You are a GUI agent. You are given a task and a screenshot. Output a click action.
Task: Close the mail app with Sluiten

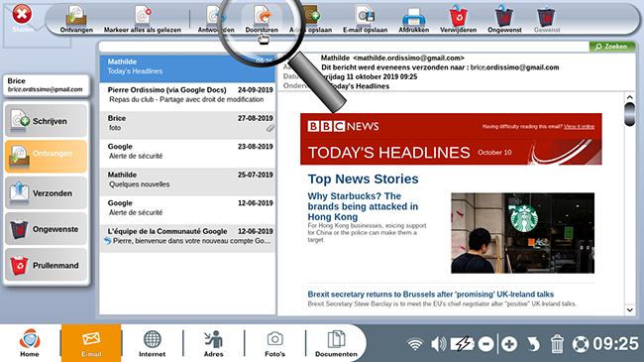tap(22, 19)
